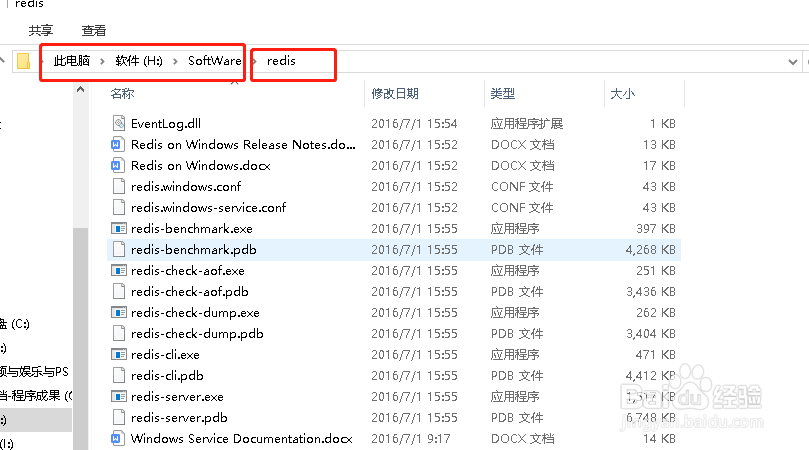This screenshot has width=809, height=450.
Task: Select the (C:) drive in navigation pane
Action: pyautogui.click(x=15, y=324)
